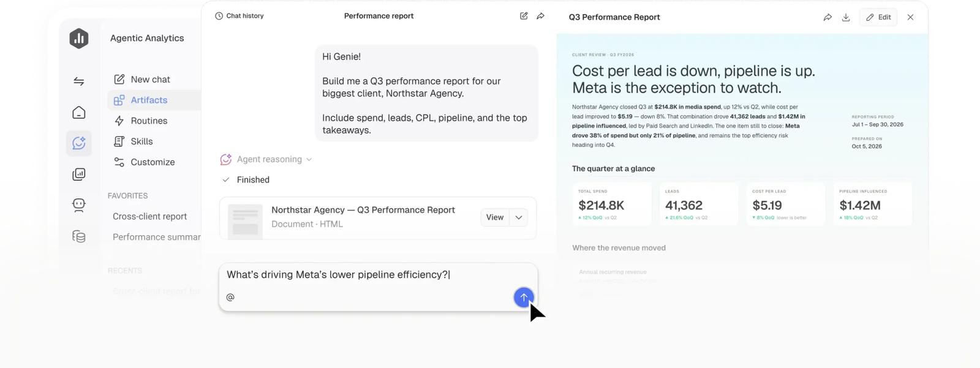The width and height of the screenshot is (980, 368).
Task: Open Chat history
Action: pos(239,16)
